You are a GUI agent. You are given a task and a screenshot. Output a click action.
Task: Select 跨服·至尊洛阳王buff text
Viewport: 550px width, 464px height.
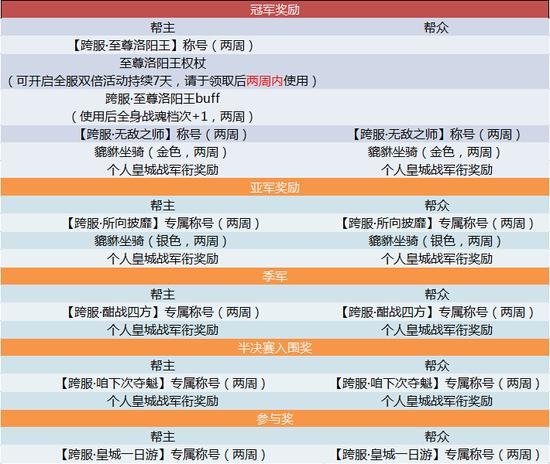(162, 99)
